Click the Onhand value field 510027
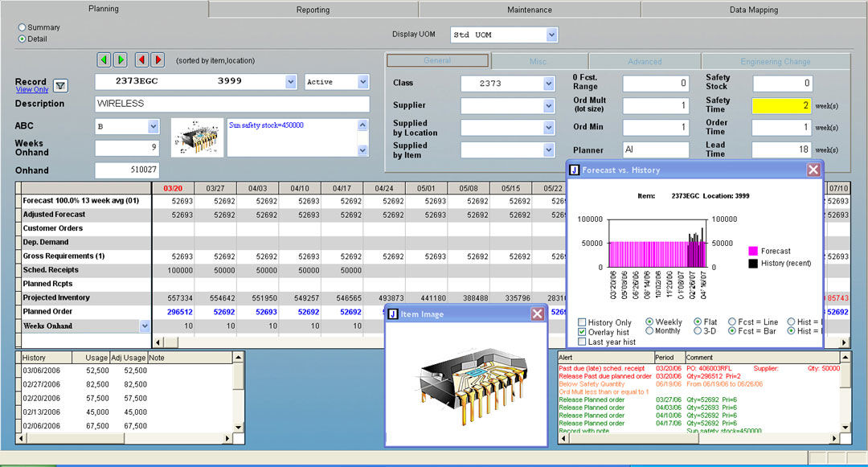The image size is (868, 467). 127,170
